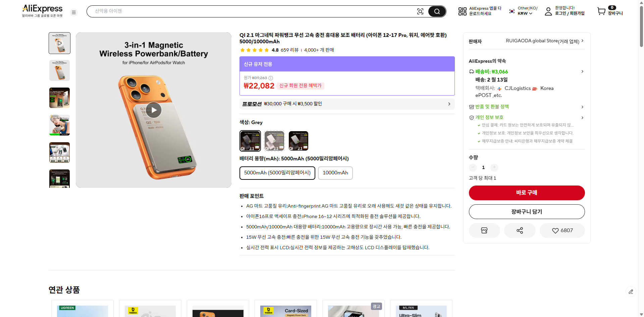Increase quantity with the plus stepper
Screen dimensions: 644x317
[494, 167]
